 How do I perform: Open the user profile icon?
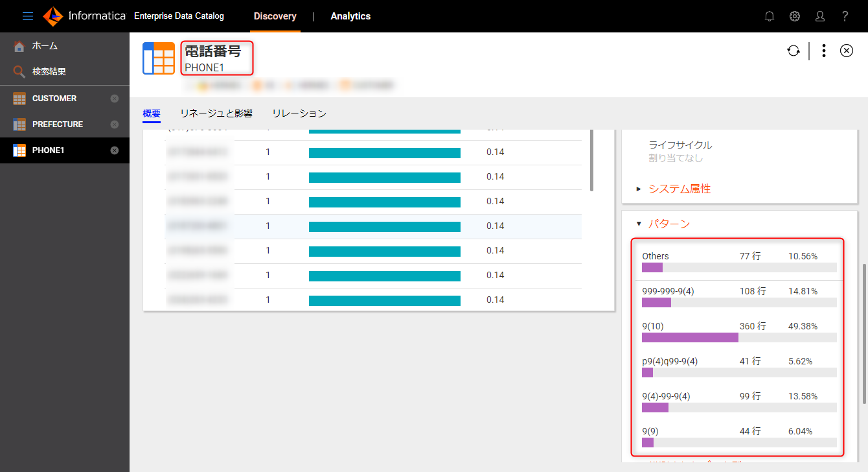820,16
